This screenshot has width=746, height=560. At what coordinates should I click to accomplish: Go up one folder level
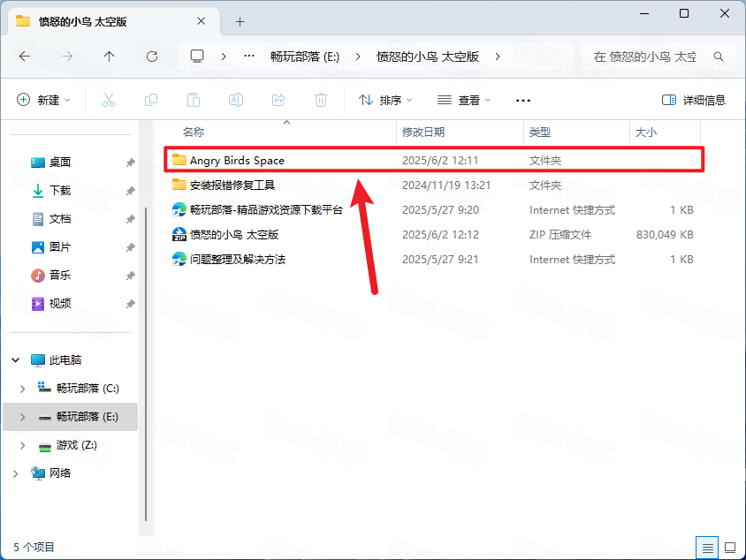[x=110, y=57]
